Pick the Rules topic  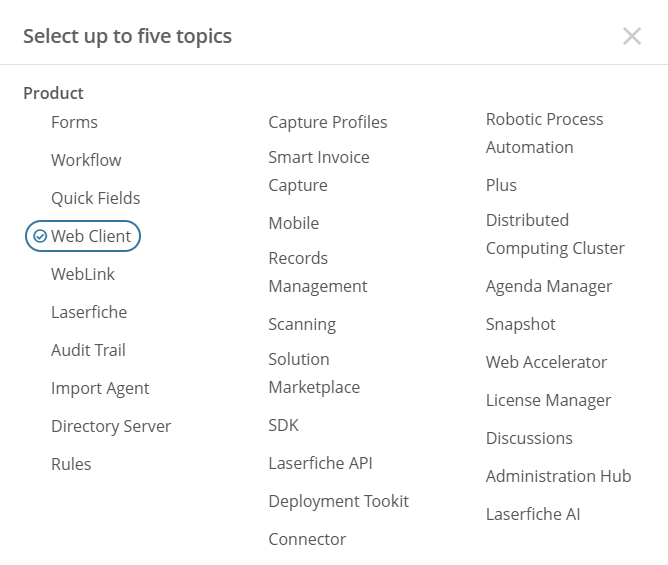(71, 464)
